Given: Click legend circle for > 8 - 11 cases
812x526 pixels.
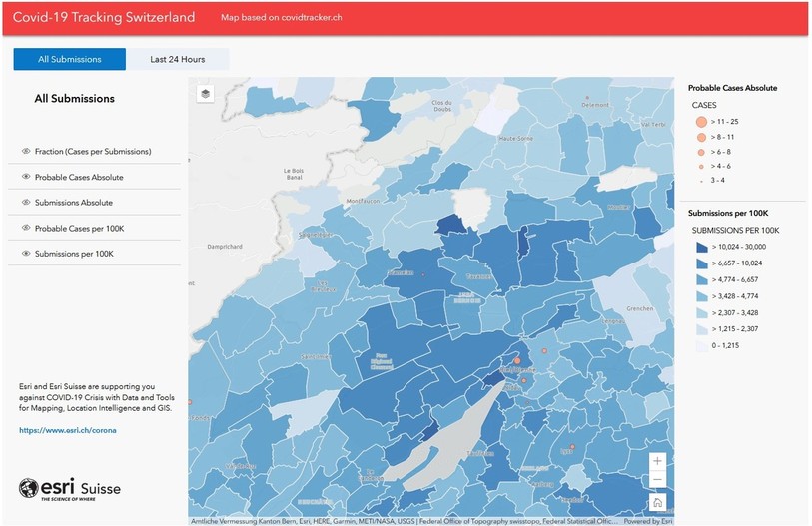Looking at the screenshot, I should click(x=701, y=137).
